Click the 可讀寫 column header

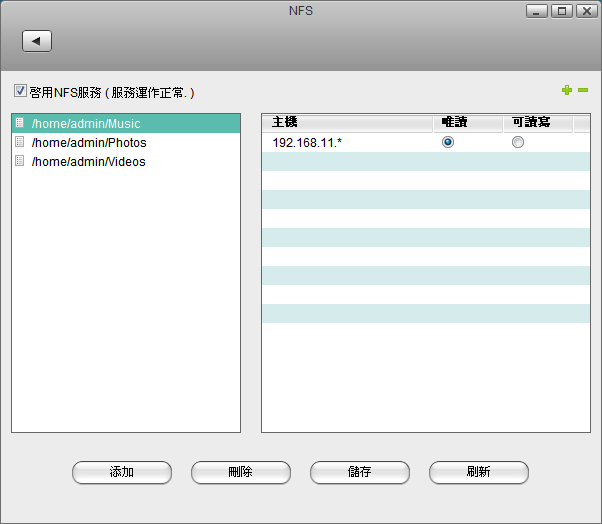529,122
